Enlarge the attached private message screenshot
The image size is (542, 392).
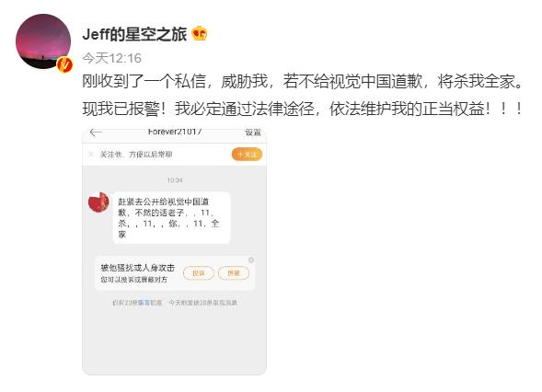coord(174,251)
